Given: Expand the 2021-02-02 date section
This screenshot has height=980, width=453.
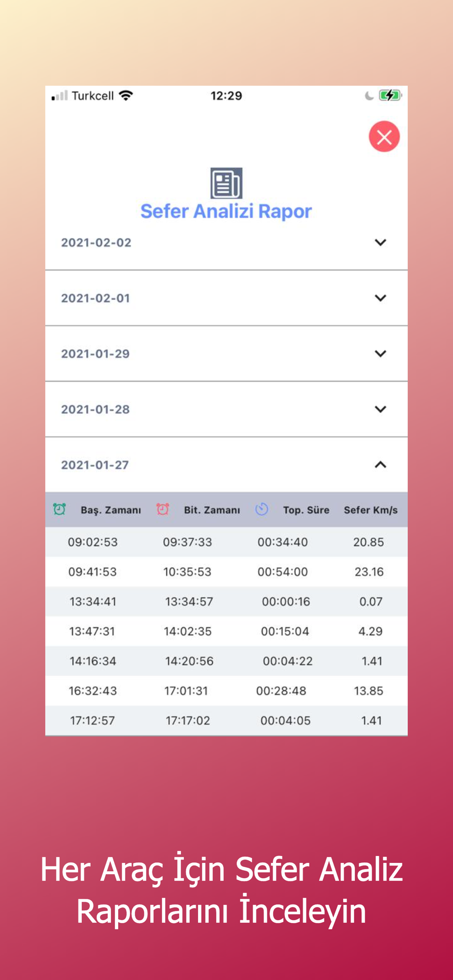Looking at the screenshot, I should (226, 243).
